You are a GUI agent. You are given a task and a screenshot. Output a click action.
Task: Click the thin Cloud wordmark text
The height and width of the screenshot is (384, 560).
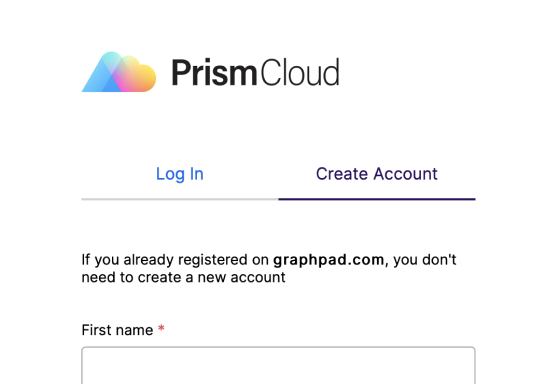pos(300,73)
